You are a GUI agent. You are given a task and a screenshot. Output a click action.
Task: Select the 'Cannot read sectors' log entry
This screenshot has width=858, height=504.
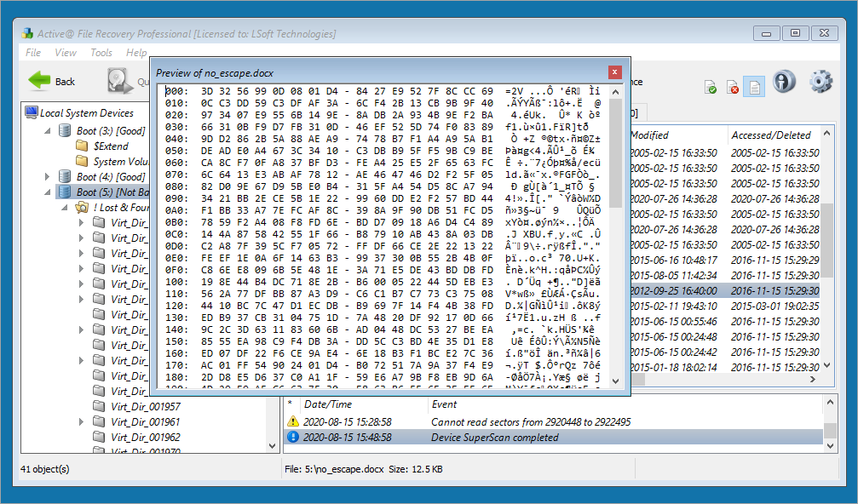(554, 421)
